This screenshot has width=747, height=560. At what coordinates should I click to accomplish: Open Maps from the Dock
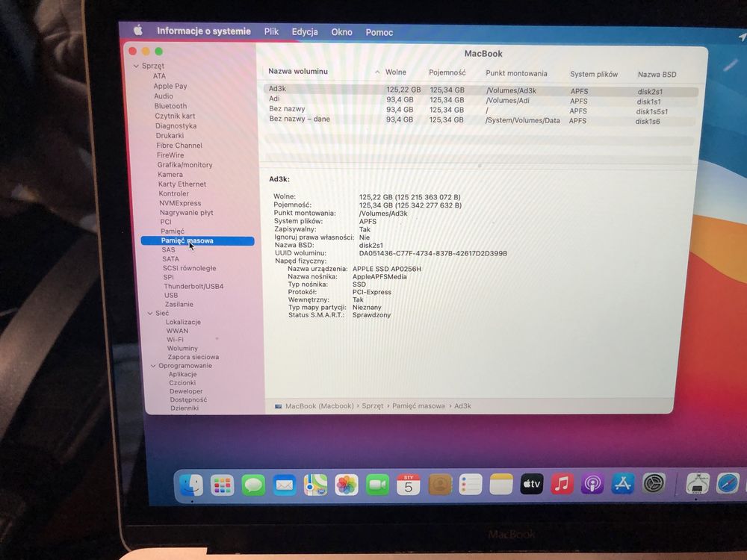[315, 485]
